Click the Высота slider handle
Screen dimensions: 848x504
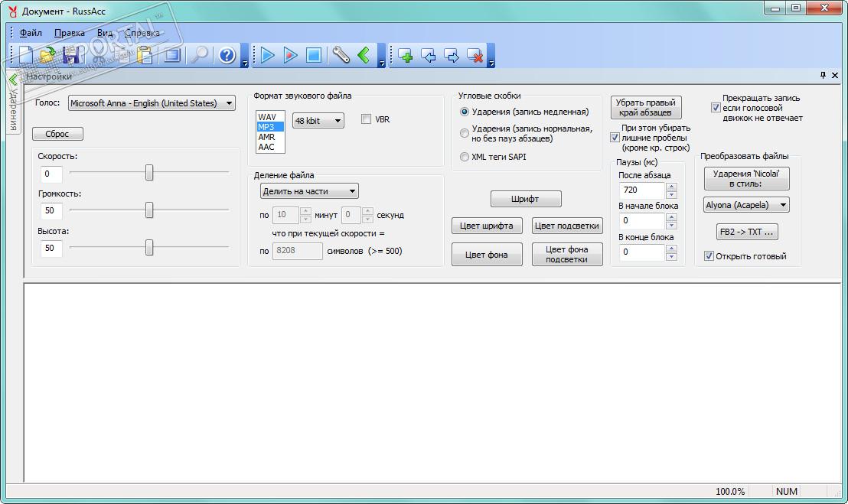tap(149, 247)
